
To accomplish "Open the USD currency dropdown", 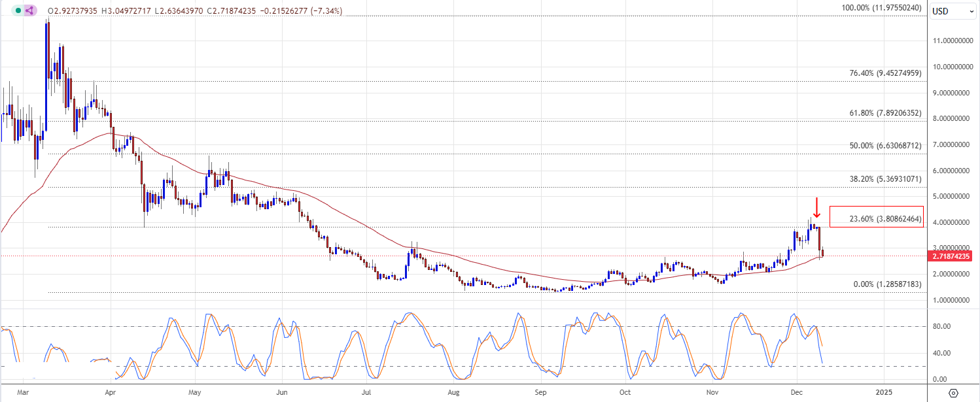I will pyautogui.click(x=953, y=11).
